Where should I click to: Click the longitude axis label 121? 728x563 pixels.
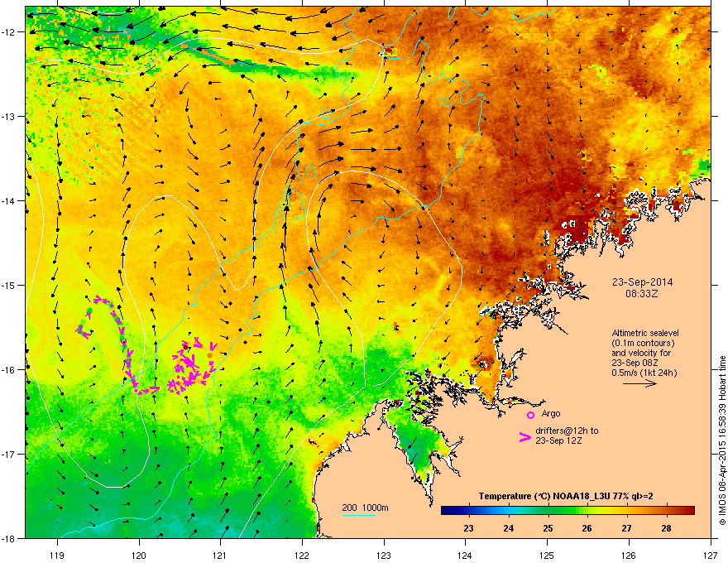[220, 555]
